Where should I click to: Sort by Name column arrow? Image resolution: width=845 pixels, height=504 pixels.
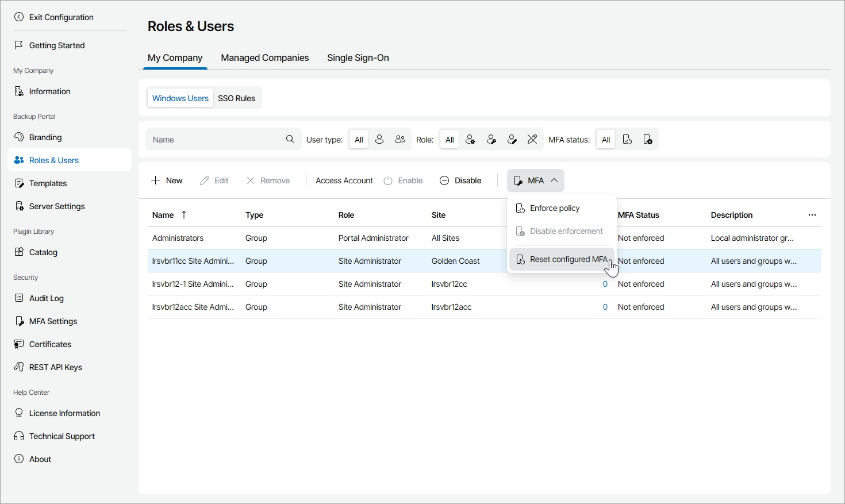[x=184, y=215]
